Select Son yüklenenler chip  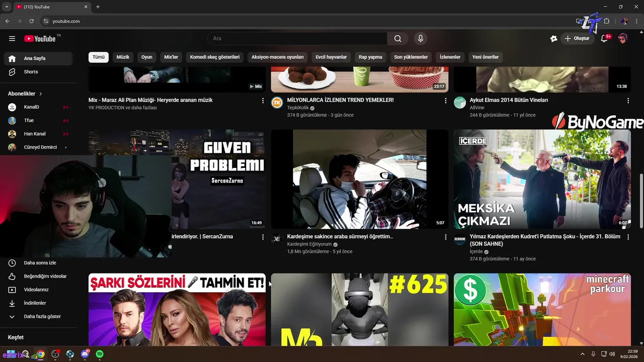pyautogui.click(x=411, y=57)
